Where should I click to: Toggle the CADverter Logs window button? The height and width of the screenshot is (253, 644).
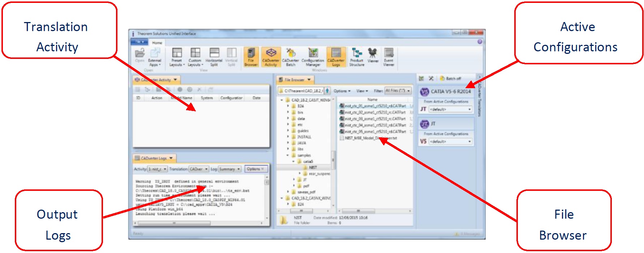tap(336, 57)
